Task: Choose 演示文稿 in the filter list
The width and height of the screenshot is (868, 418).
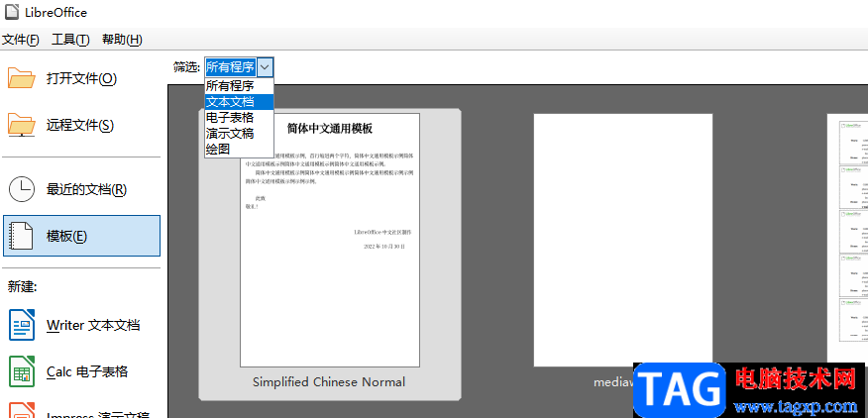Action: click(x=239, y=134)
